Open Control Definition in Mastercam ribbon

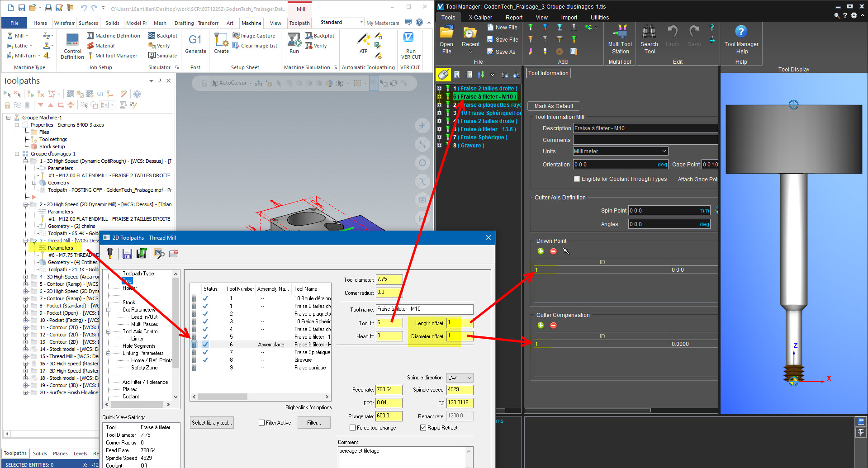tap(72, 46)
